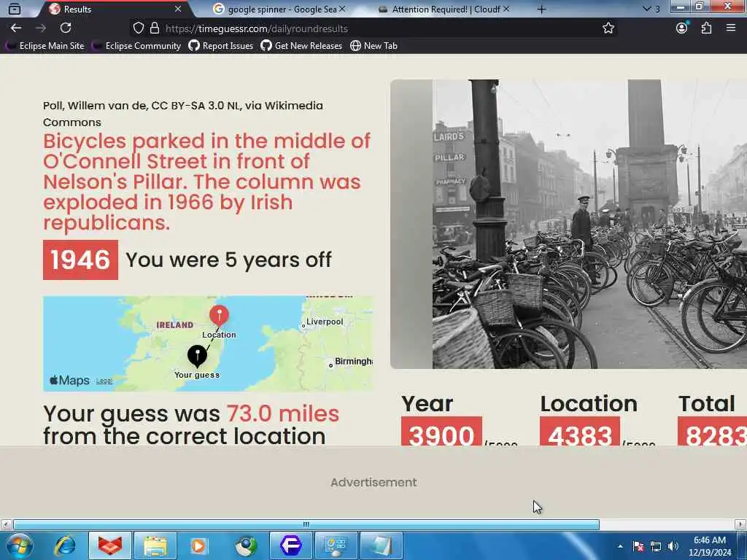Open the Report Issues bookmark
This screenshot has height=560, width=747.
coord(220,46)
